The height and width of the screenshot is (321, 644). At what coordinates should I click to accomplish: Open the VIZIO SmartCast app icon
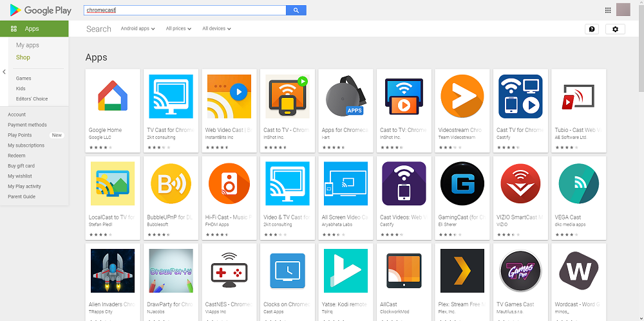(x=520, y=183)
